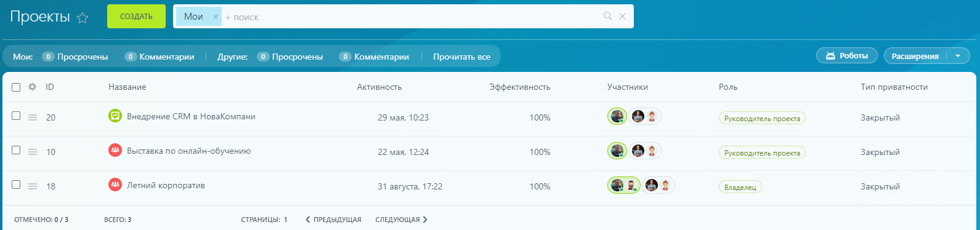Add Projects page to favorites star
This screenshot has height=230, width=980.
pyautogui.click(x=83, y=18)
